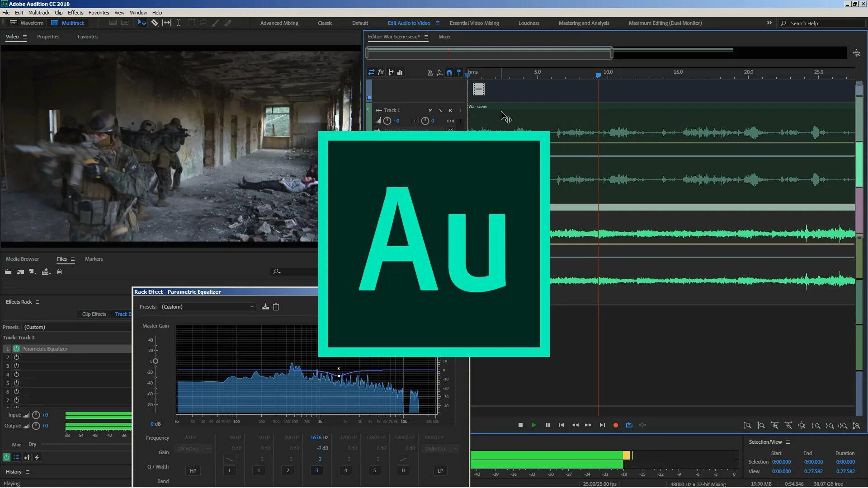Toggle the Solo button on Track 1
Viewport: 868px width, 488px height.
(440, 110)
